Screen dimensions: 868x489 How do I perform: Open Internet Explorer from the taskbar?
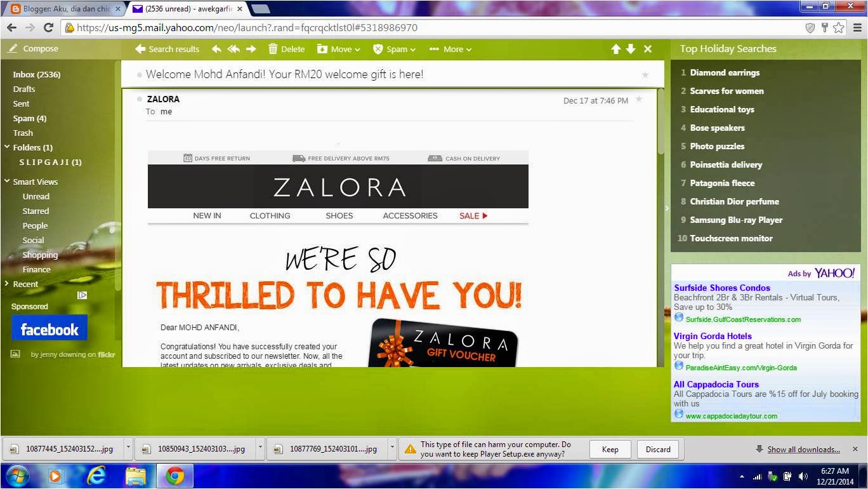(x=96, y=476)
